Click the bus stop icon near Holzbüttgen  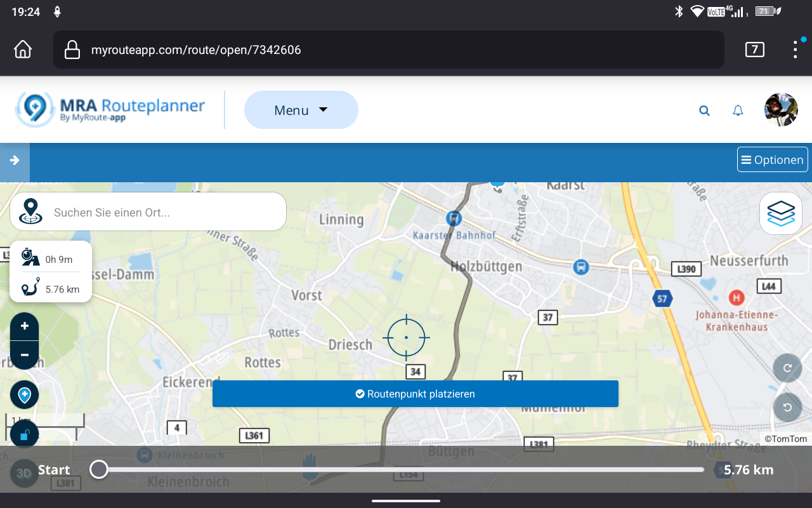coord(580,267)
